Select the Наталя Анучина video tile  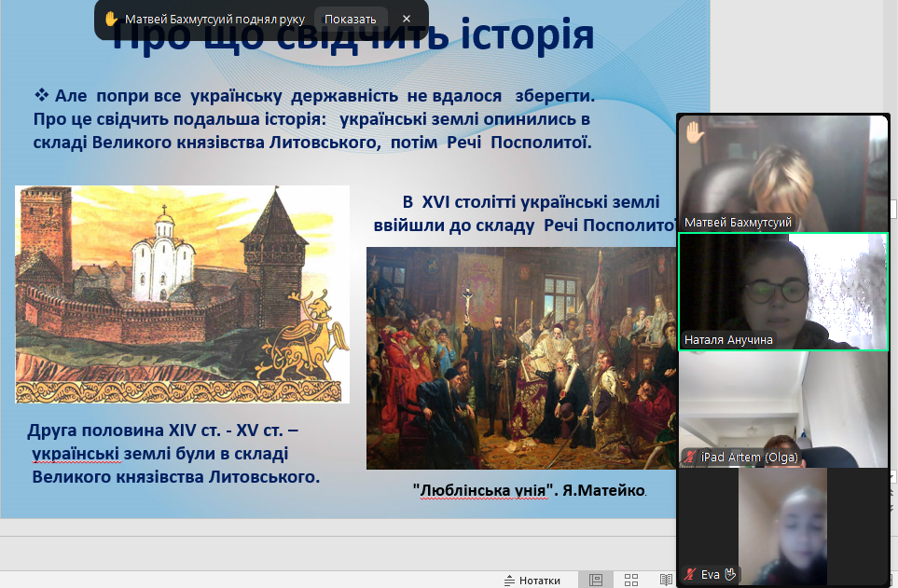(x=783, y=292)
